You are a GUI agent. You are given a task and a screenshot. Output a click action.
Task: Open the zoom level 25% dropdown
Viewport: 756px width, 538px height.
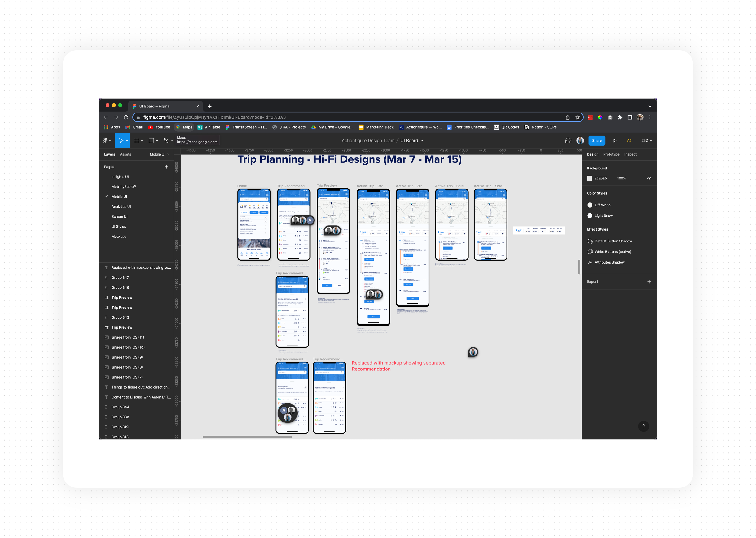pyautogui.click(x=647, y=140)
